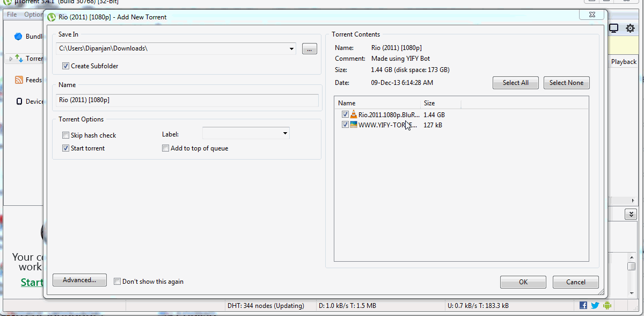Click the DHT: 344 nodes status bar entry

[x=266, y=306]
